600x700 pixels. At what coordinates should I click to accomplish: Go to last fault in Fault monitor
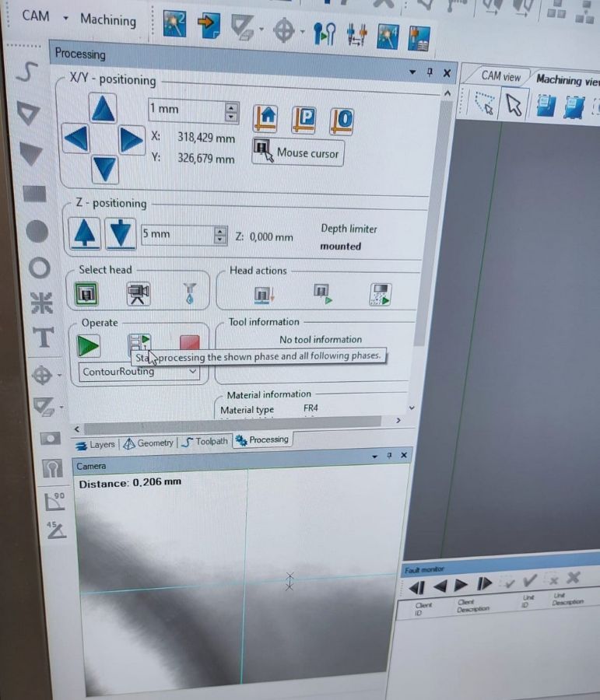[484, 584]
